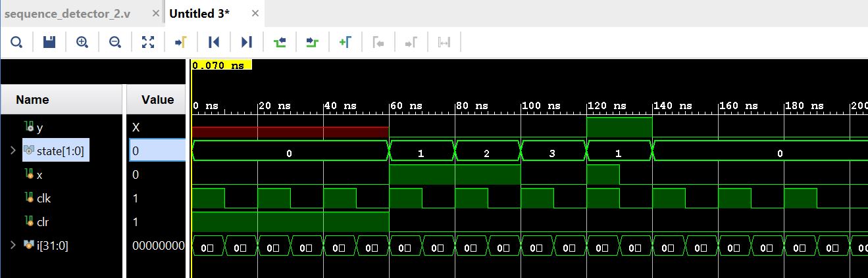This screenshot has width=868, height=278.
Task: Expand the state[1:0] signal bus
Action: [x=13, y=151]
